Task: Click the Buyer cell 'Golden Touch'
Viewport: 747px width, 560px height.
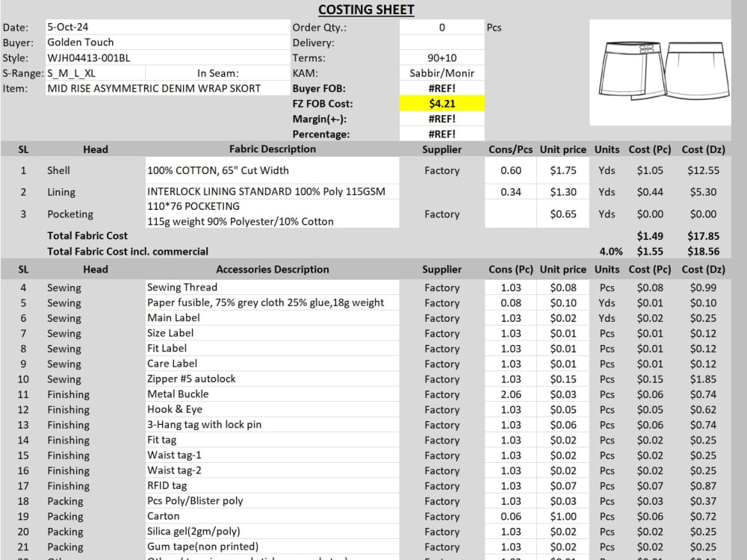Action: coord(167,43)
